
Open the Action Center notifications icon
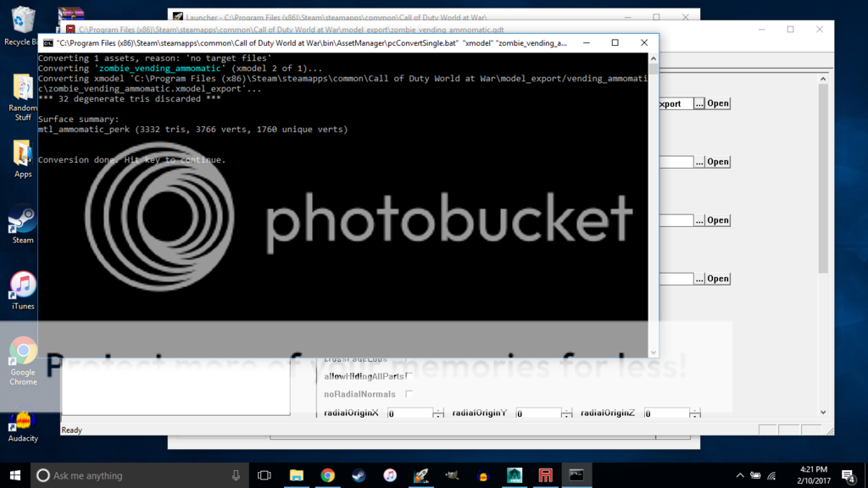(849, 475)
